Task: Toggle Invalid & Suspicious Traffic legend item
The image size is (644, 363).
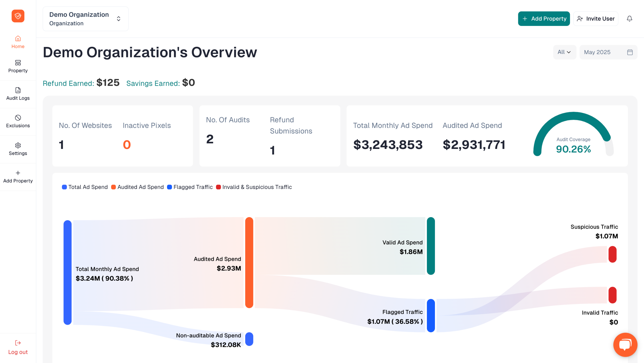Action: coord(254,187)
